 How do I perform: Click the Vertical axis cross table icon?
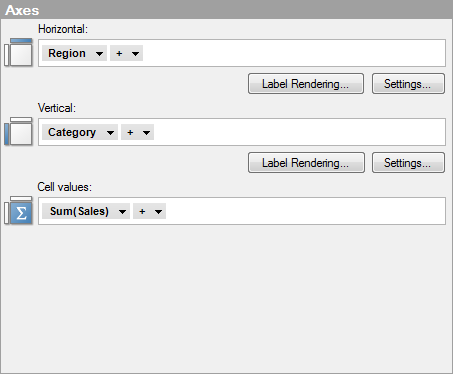pyautogui.click(x=18, y=131)
